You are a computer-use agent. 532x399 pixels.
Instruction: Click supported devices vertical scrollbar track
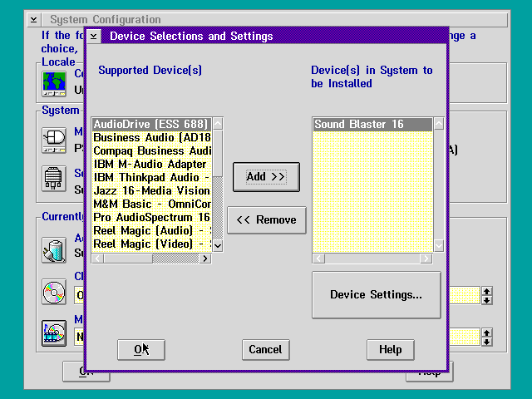point(218,208)
